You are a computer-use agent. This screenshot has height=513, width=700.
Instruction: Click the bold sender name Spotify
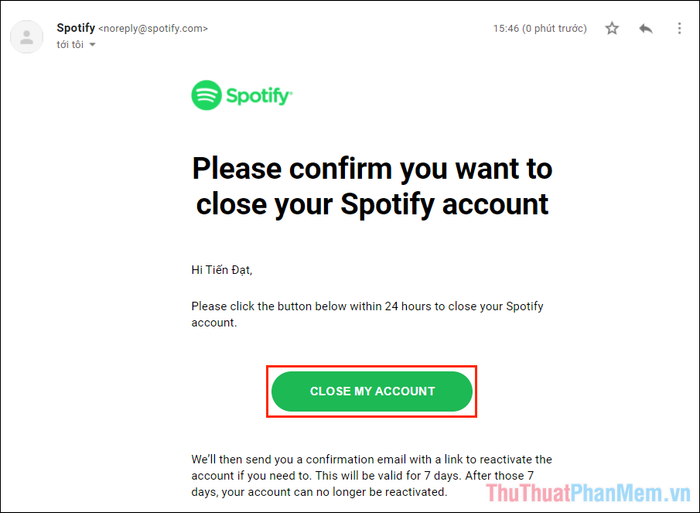click(x=76, y=28)
